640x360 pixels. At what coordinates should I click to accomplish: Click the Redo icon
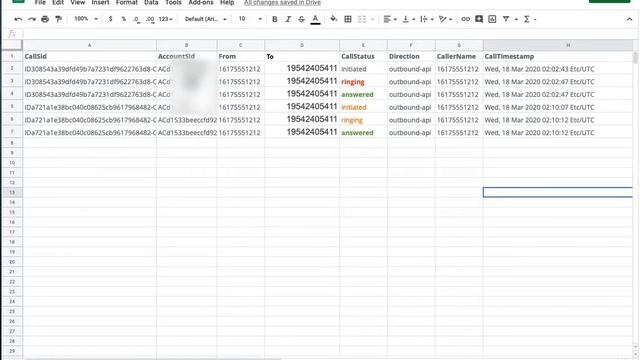pyautogui.click(x=31, y=19)
